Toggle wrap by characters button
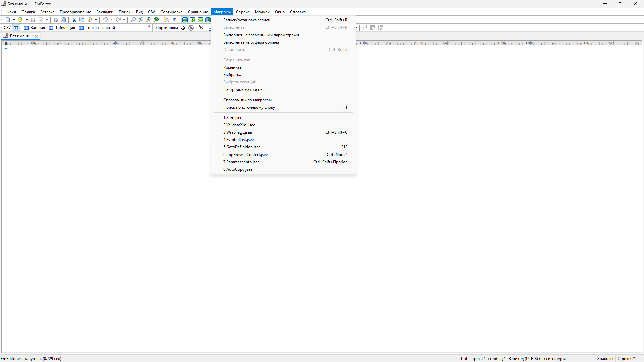644x362 pixels. click(193, 20)
